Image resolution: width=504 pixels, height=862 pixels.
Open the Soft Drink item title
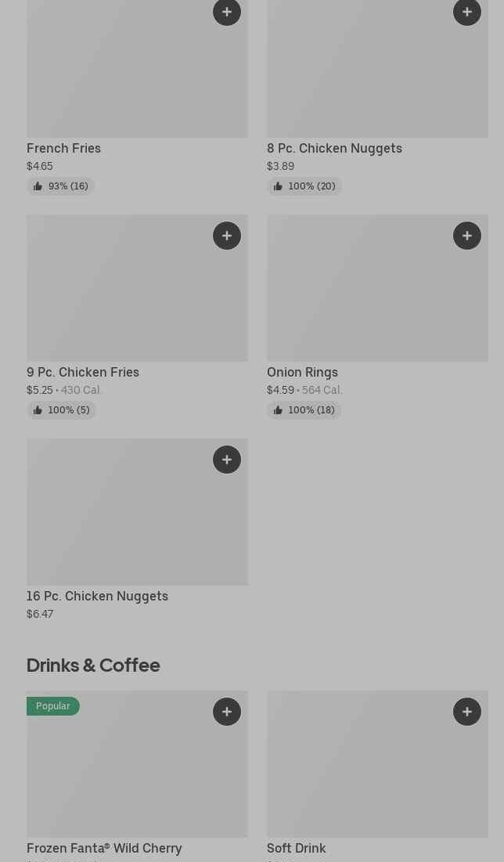tap(297, 848)
